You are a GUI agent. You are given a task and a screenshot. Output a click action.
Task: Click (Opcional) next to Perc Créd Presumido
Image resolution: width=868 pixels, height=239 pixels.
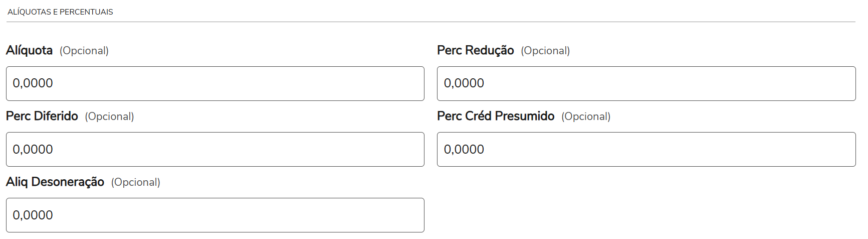(x=586, y=116)
